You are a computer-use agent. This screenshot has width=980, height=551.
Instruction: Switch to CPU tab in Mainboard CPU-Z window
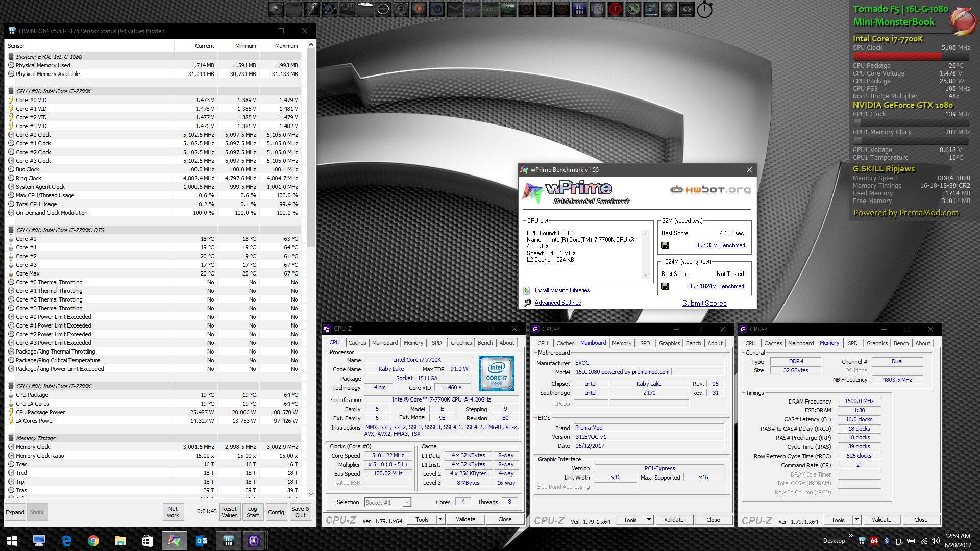point(543,343)
